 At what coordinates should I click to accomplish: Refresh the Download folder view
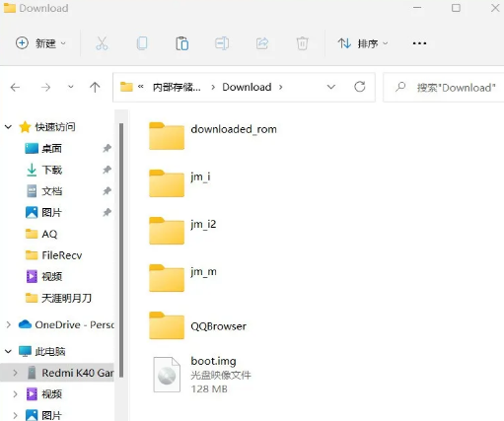360,87
